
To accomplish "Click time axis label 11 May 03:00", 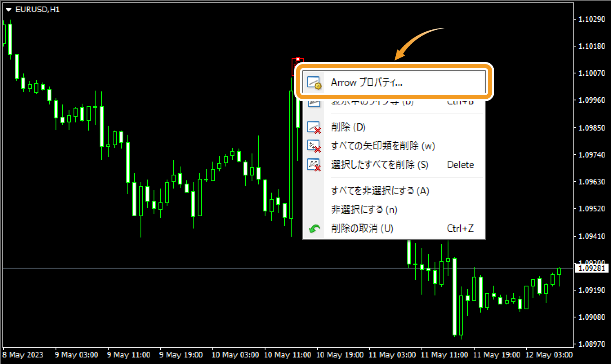I will pos(392,355).
